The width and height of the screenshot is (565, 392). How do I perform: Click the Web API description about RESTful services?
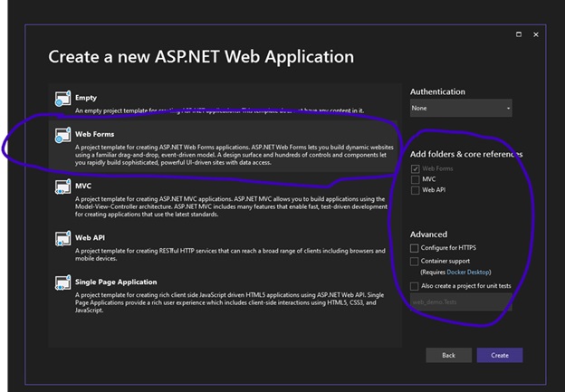(x=230, y=254)
